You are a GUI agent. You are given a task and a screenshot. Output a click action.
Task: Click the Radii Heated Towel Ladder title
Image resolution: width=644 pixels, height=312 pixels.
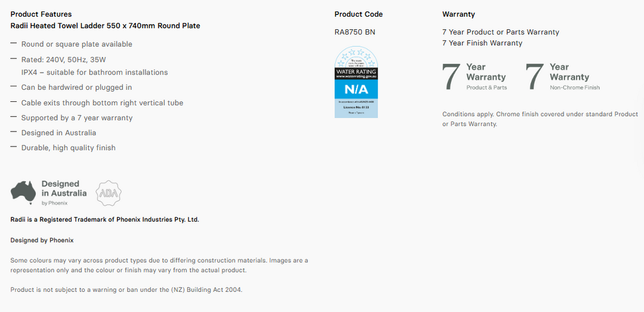[x=105, y=26]
